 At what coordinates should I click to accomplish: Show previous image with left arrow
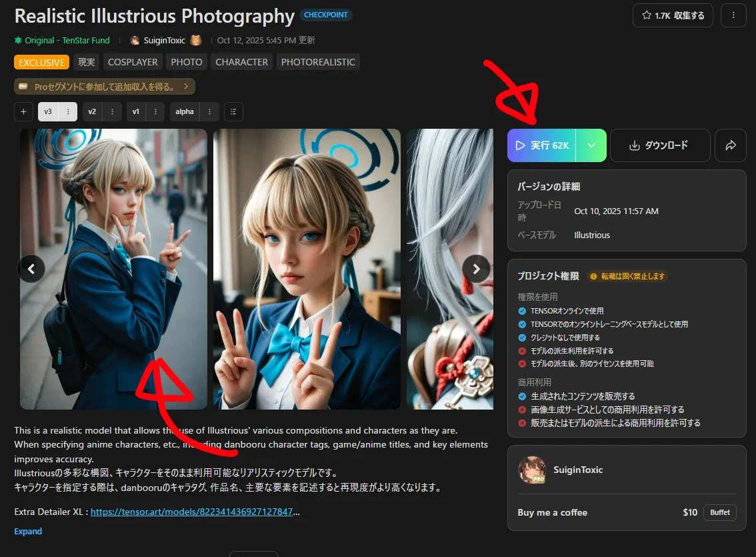click(x=31, y=269)
